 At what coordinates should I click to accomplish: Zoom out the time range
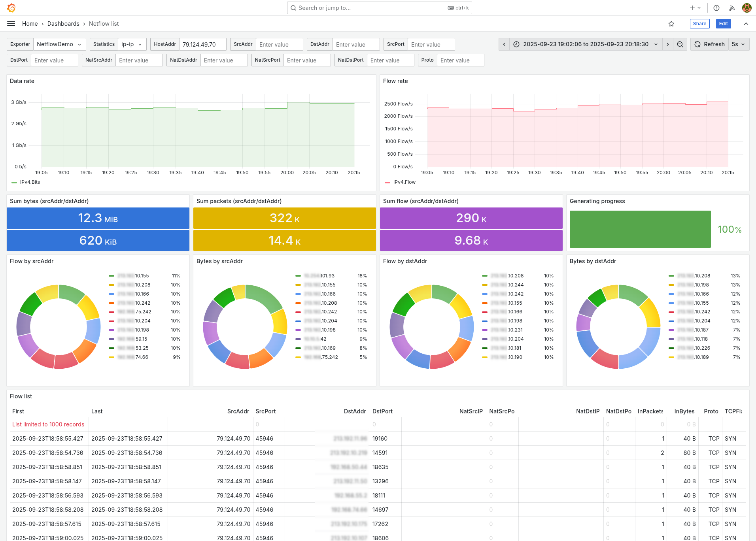point(680,44)
